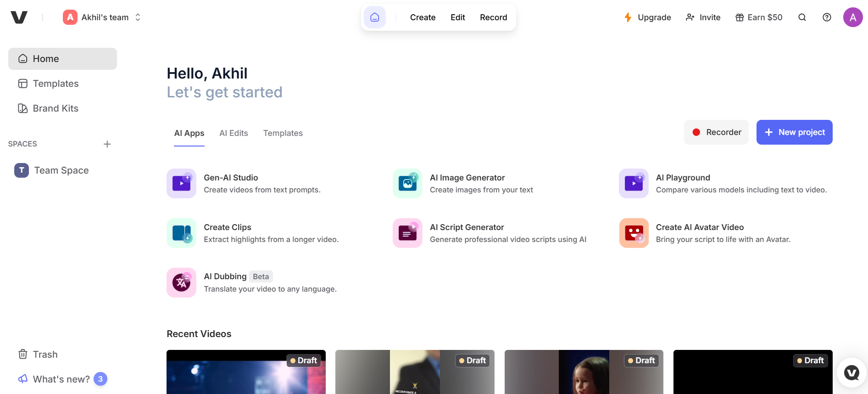Click the Create AI Avatar Video icon
This screenshot has width=868, height=394.
(634, 233)
